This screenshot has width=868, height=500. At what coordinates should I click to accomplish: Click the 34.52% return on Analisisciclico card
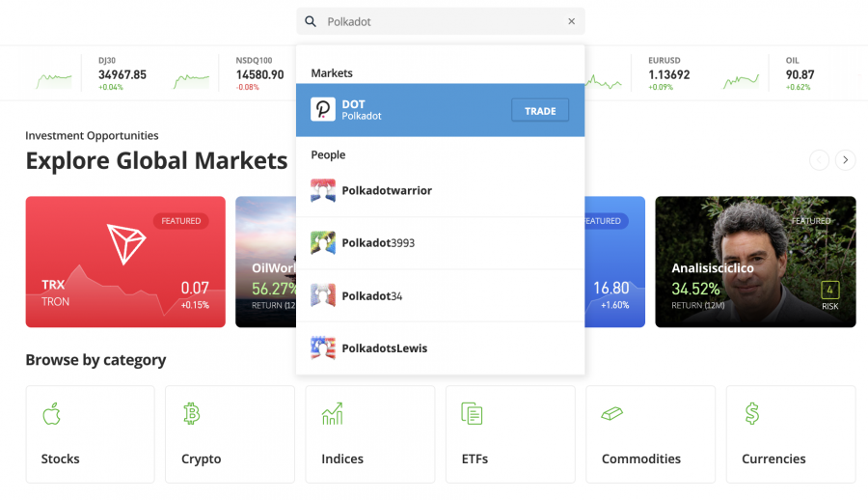(695, 289)
